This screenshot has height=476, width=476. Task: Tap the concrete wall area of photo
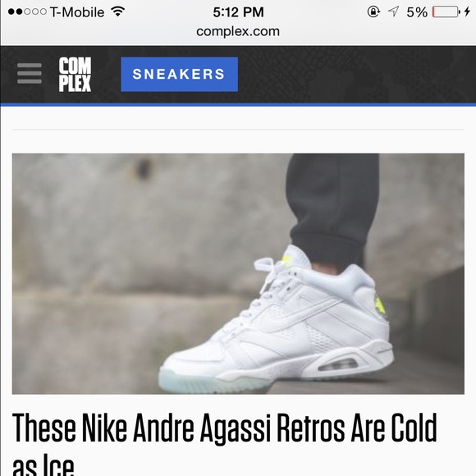click(136, 243)
